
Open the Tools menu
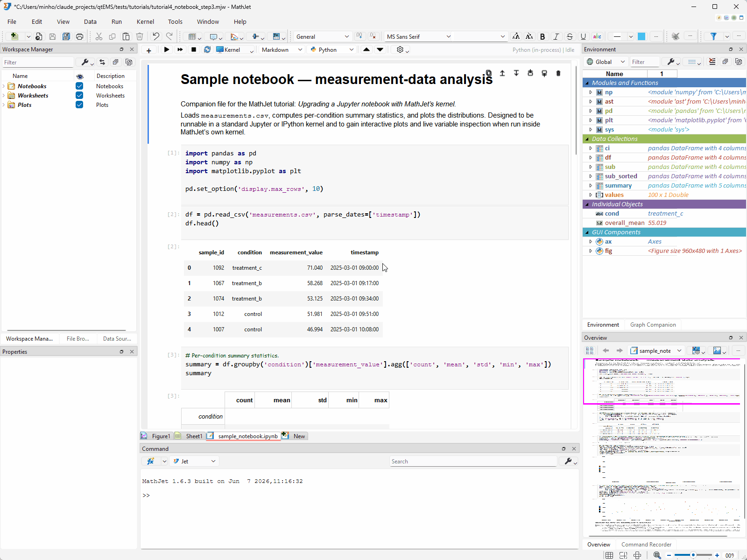(175, 21)
